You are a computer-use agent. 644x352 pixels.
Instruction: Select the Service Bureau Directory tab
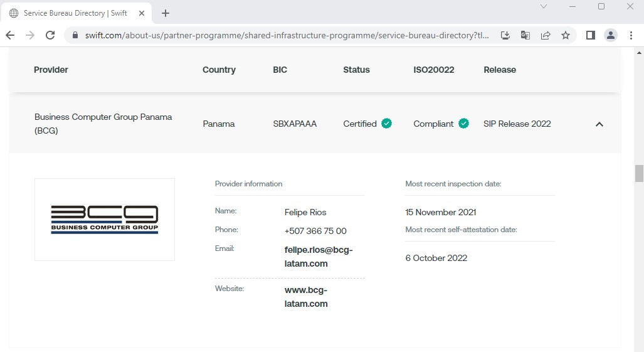(76, 13)
